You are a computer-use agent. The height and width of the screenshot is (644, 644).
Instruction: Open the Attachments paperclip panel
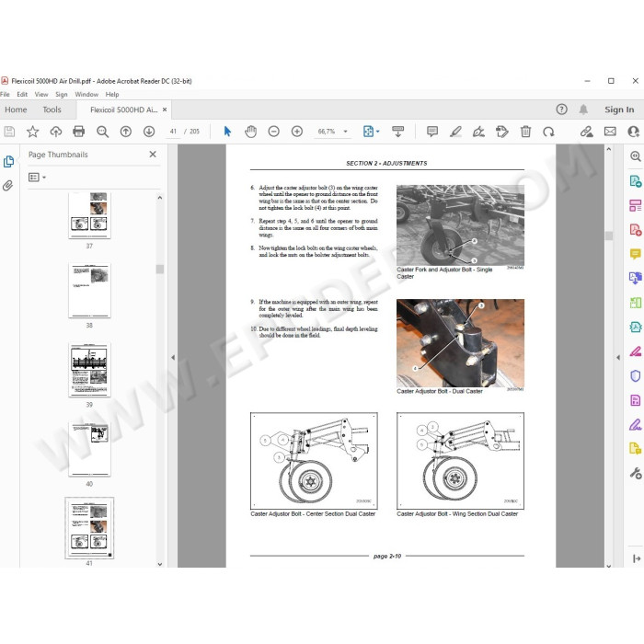point(7,186)
